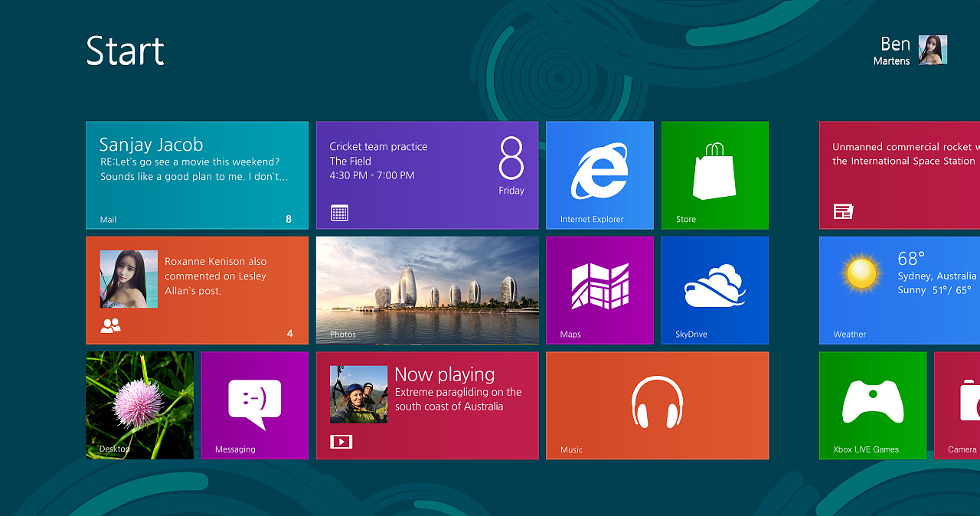
Task: Click the 68° temperature reading
Action: (x=911, y=258)
